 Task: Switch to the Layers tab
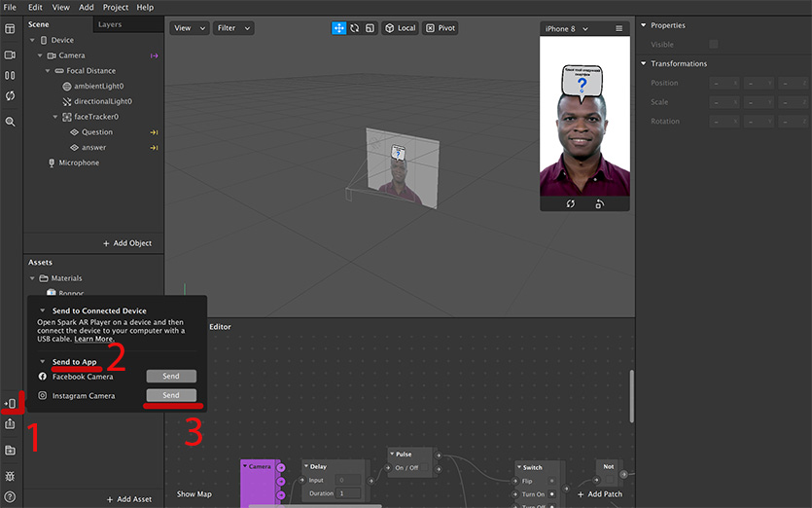point(110,24)
